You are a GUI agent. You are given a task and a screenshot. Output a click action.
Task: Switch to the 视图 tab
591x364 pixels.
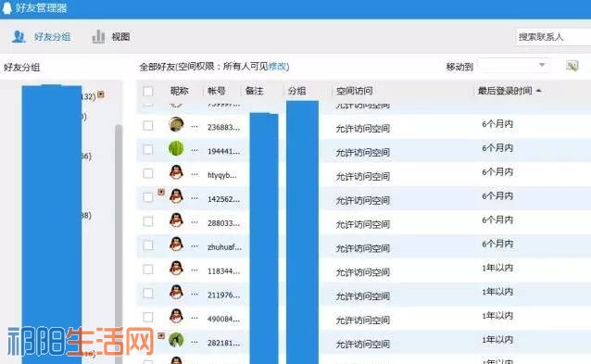pyautogui.click(x=111, y=37)
